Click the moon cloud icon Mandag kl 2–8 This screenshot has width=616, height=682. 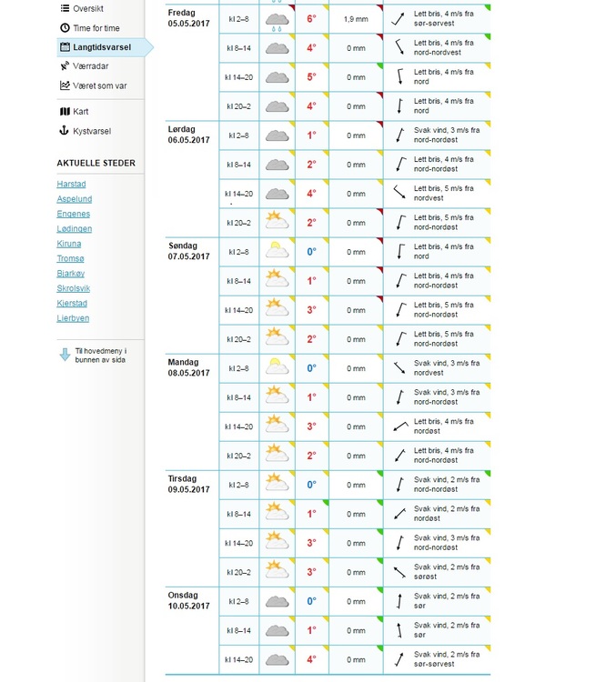[278, 366]
